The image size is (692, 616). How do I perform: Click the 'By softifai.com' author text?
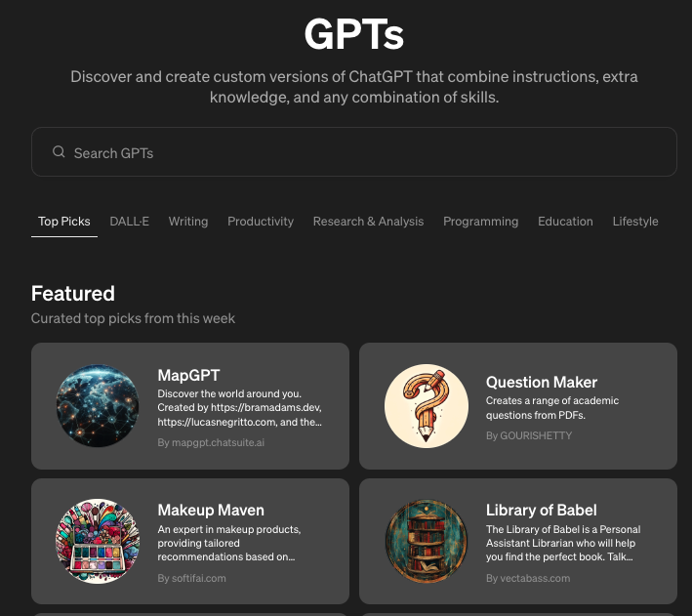[191, 578]
